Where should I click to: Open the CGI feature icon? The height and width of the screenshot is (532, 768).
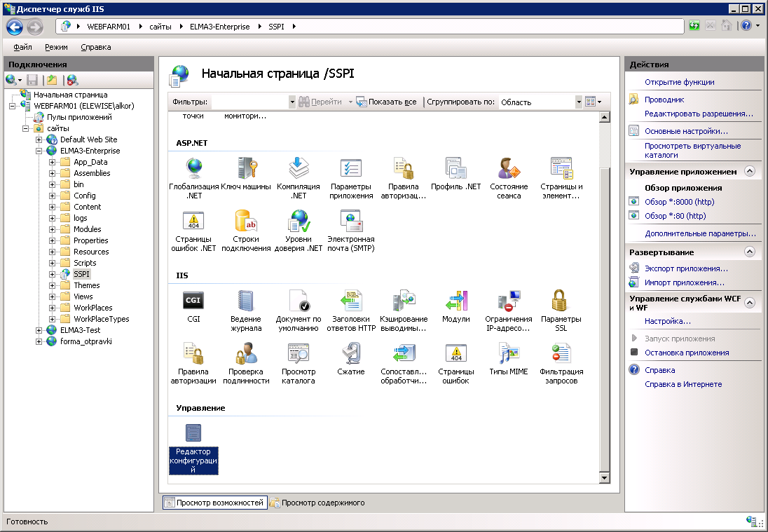[193, 301]
